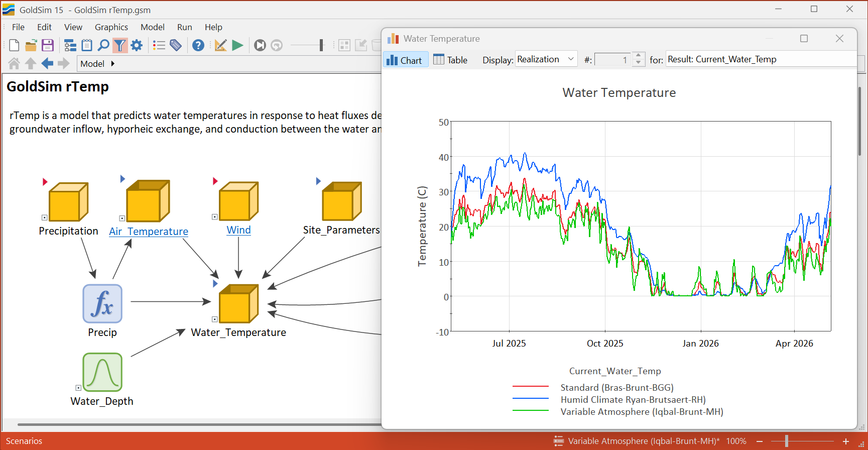
Task: Click the colored bullet list icon
Action: 159,45
